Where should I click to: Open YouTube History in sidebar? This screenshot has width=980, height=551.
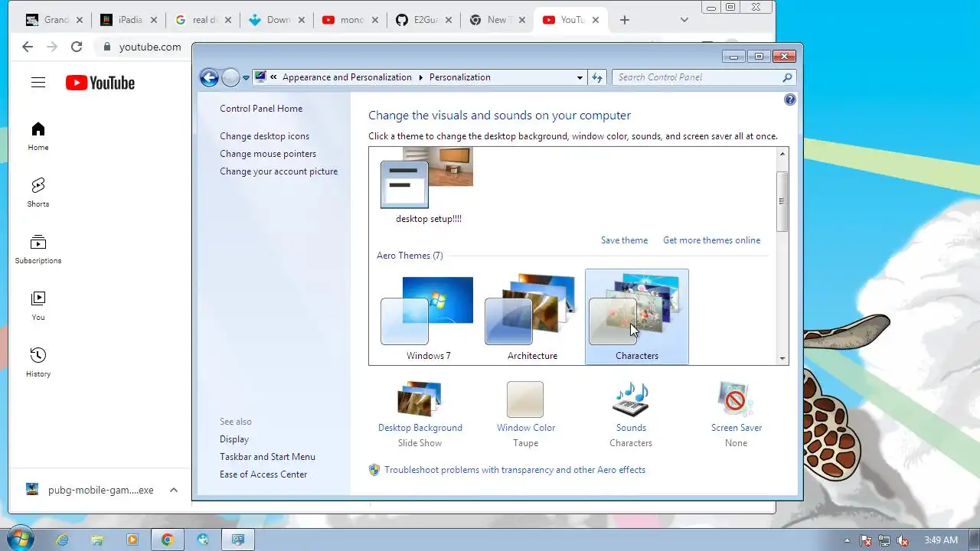[x=38, y=363]
